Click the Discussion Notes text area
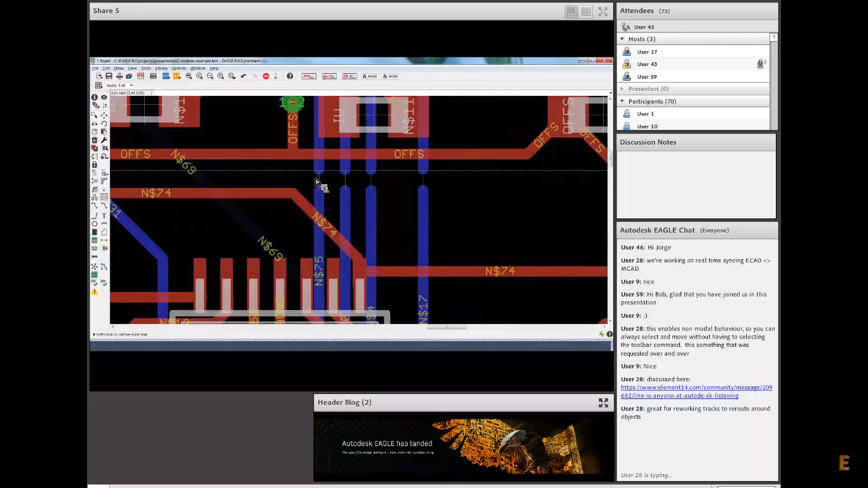The height and width of the screenshot is (488, 868). pyautogui.click(x=696, y=184)
